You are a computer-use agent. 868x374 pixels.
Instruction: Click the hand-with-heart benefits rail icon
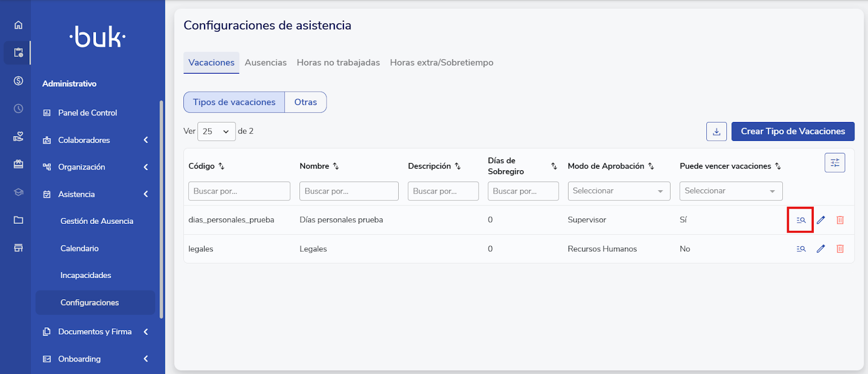click(x=18, y=137)
